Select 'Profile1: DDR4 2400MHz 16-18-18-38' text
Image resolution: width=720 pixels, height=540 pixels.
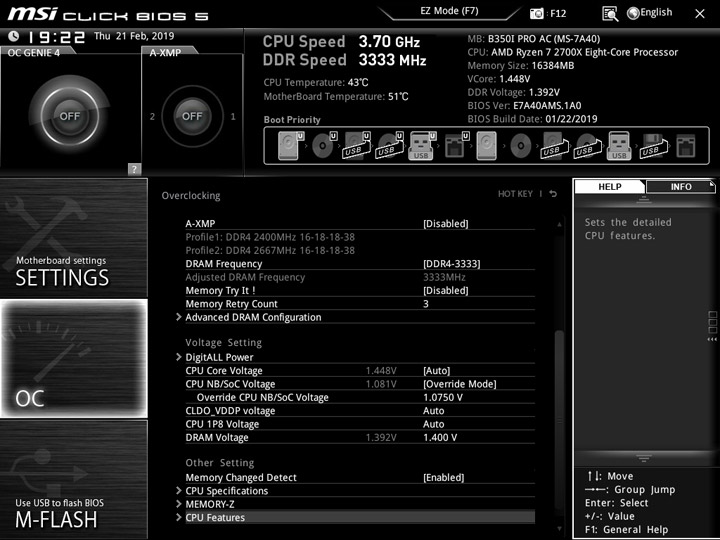[x=270, y=237]
